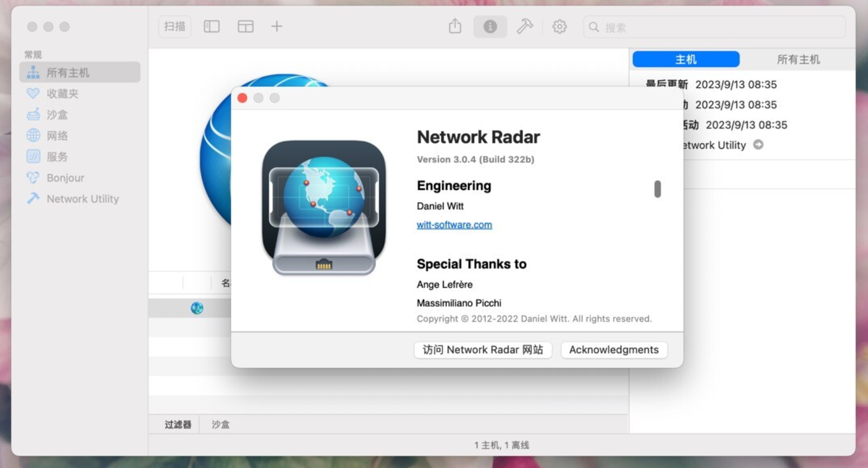The image size is (868, 468).
Task: Click the Ange Lefrère name
Action: coord(445,284)
